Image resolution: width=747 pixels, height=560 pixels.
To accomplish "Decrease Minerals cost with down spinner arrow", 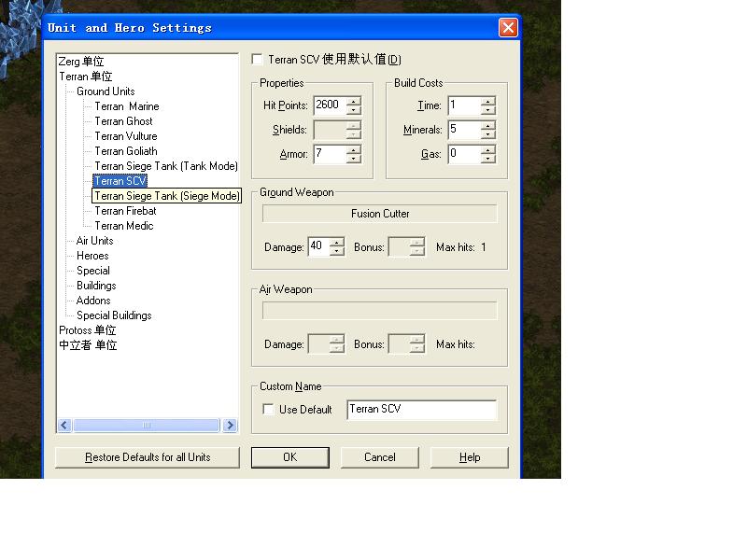I will tap(487, 134).
